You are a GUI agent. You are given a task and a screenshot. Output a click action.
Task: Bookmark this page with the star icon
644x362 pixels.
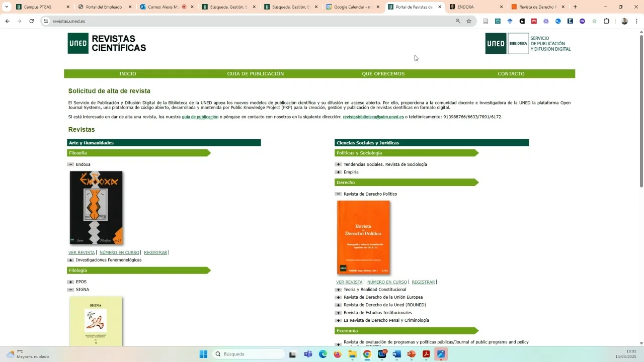469,21
